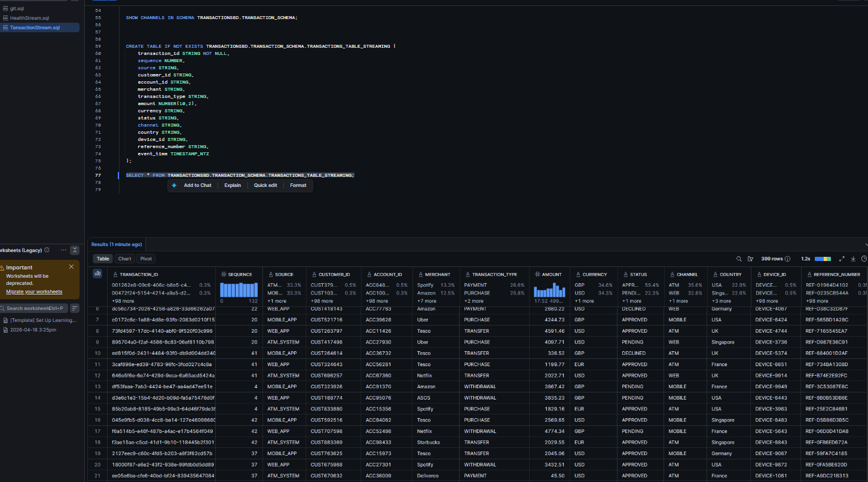
Task: Open the [Template] Set Up Learning worksheet
Action: coord(39,320)
